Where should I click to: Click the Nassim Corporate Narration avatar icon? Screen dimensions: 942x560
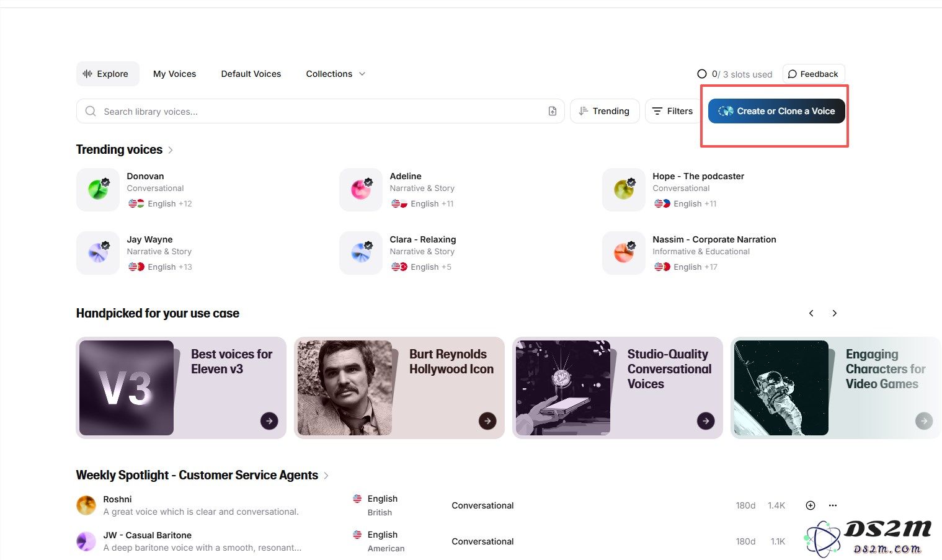pos(624,253)
